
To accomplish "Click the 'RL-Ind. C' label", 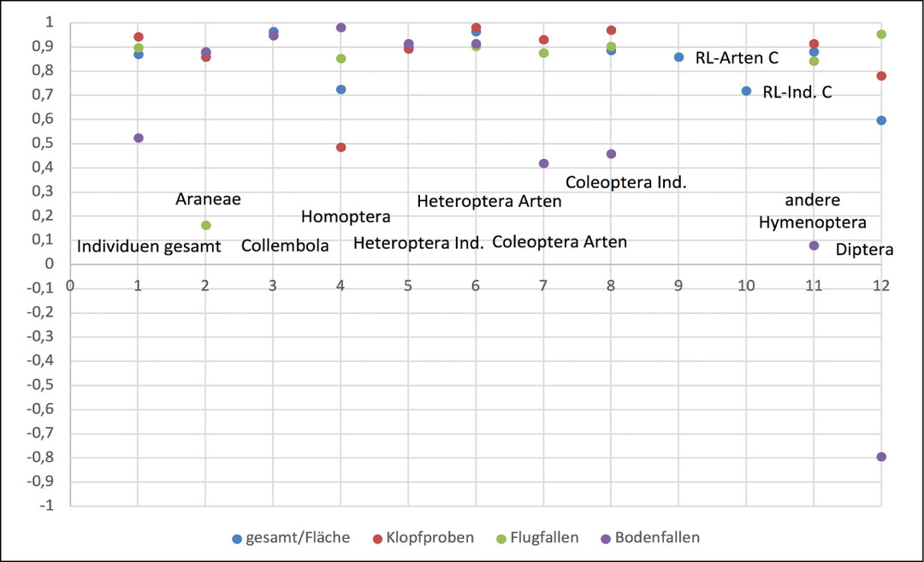I will (x=797, y=92).
